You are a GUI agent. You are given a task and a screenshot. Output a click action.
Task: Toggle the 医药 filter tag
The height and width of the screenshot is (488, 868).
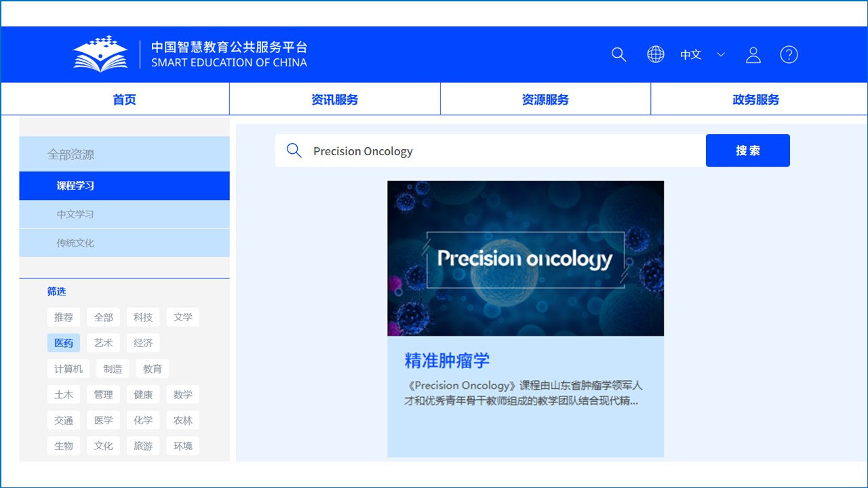point(64,343)
